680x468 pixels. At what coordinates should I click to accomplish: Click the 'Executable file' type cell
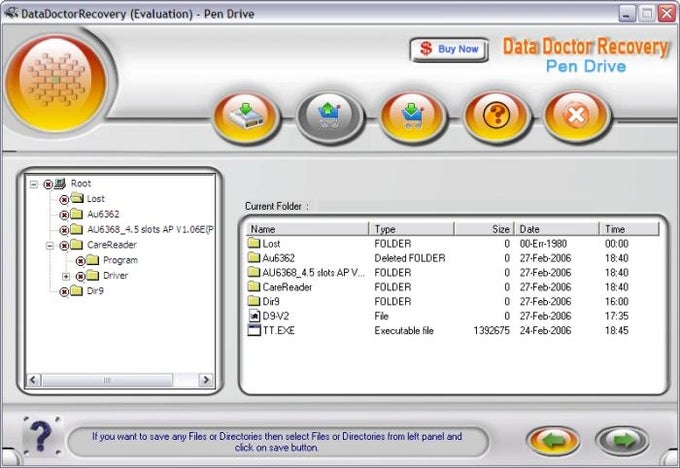pos(404,331)
